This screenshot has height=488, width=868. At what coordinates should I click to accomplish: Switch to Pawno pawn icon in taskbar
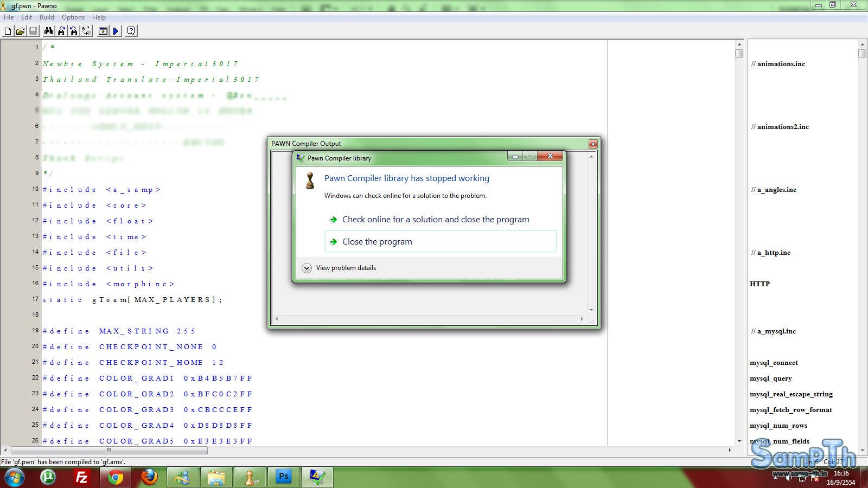(250, 477)
